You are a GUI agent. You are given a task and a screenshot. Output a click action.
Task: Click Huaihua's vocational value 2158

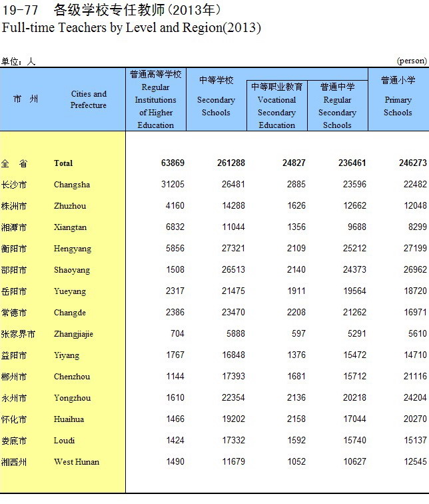pos(296,419)
